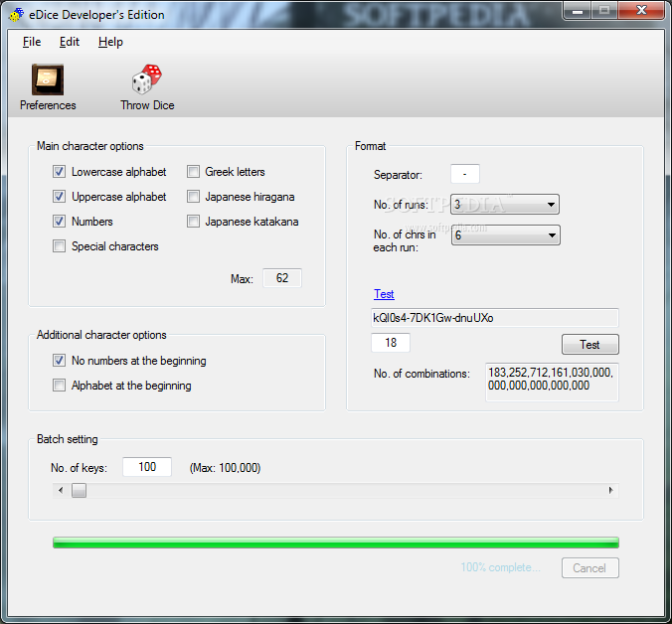Click the '(Max: 100,000)' text
The height and width of the screenshot is (624, 672).
(225, 468)
